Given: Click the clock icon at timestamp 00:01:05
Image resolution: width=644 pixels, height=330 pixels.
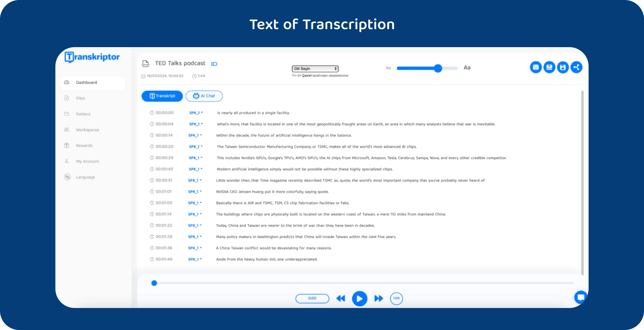Looking at the screenshot, I should [152, 203].
